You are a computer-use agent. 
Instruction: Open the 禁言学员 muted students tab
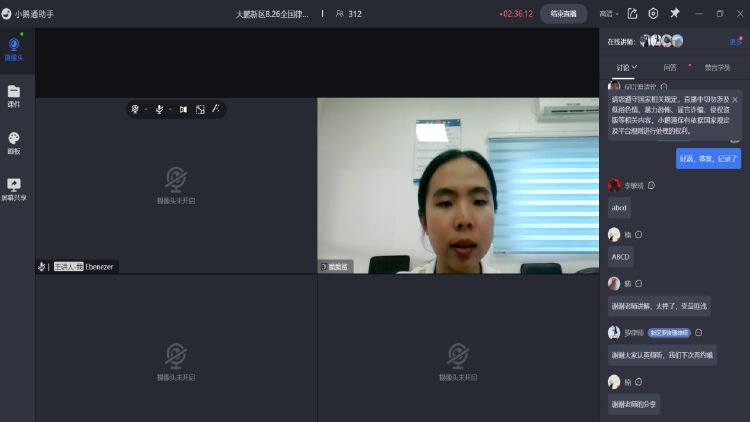[718, 68]
